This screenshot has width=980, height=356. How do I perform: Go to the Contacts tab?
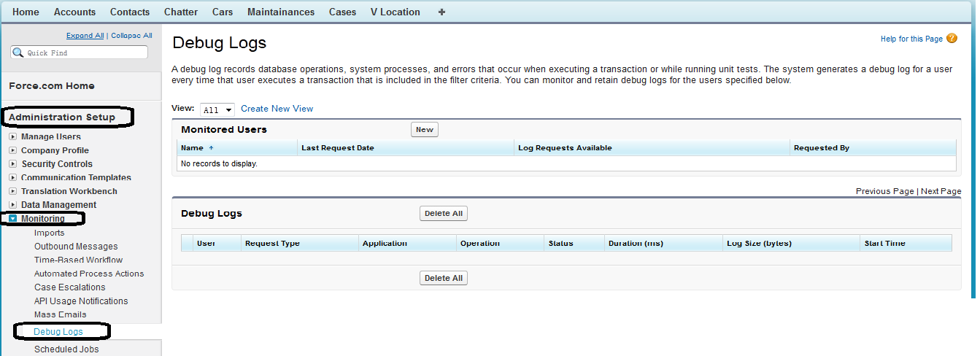coord(130,12)
